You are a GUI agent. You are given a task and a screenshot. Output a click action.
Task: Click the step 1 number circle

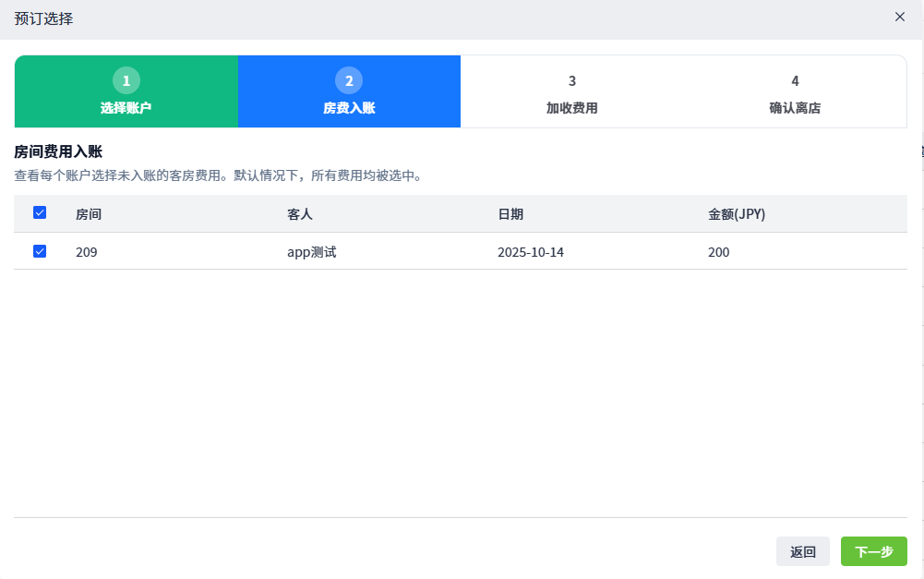tap(126, 81)
